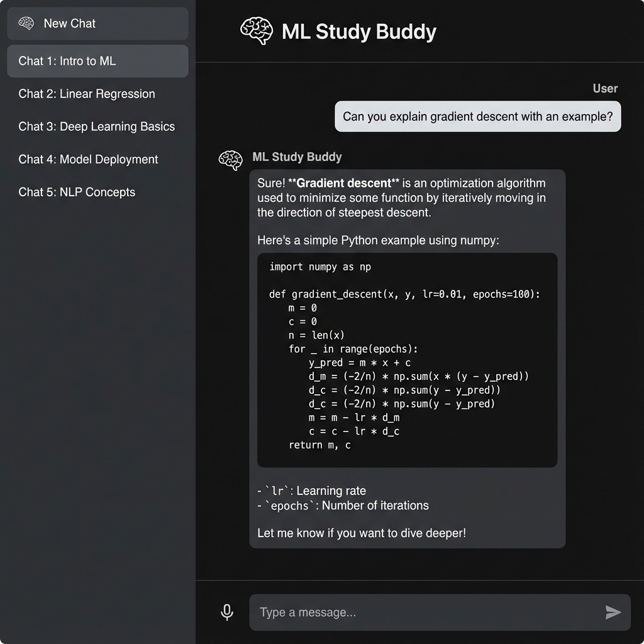
Task: Focus the "Type a message..." input field
Action: [x=428, y=612]
